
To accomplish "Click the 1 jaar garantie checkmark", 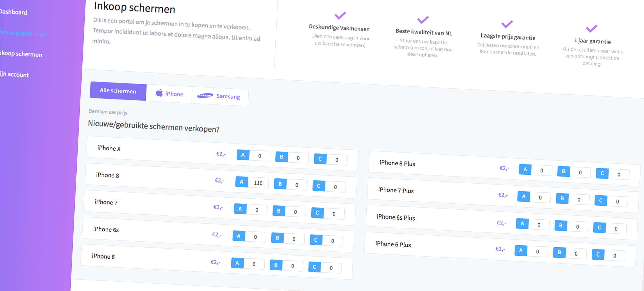I will (591, 28).
